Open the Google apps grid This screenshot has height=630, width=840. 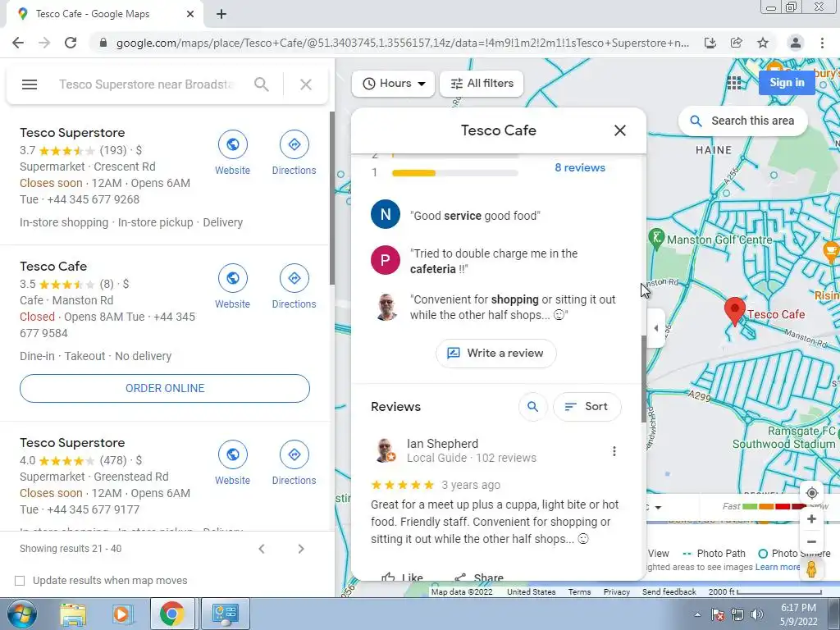tap(734, 83)
